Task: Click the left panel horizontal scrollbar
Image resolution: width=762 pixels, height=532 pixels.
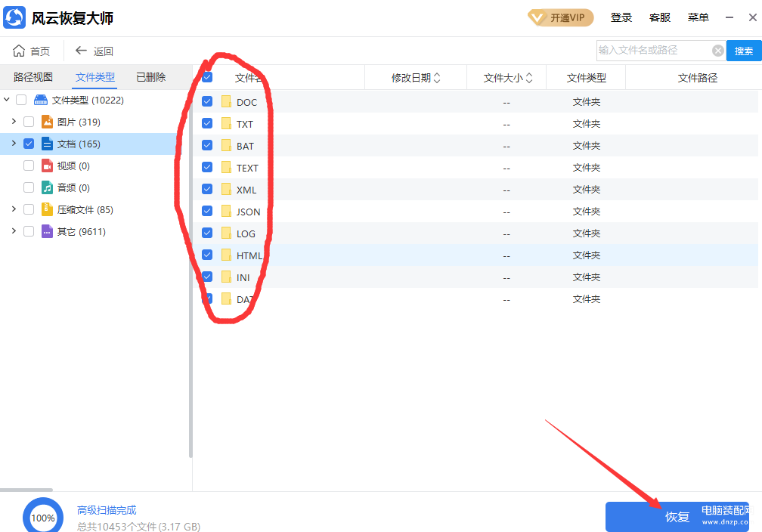Action: coord(26,490)
